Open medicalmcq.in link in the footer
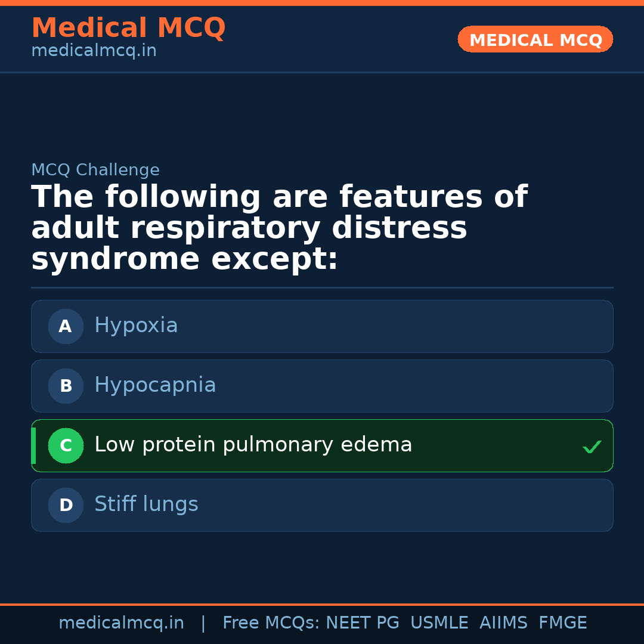Viewport: 644px width, 644px height. click(x=121, y=623)
